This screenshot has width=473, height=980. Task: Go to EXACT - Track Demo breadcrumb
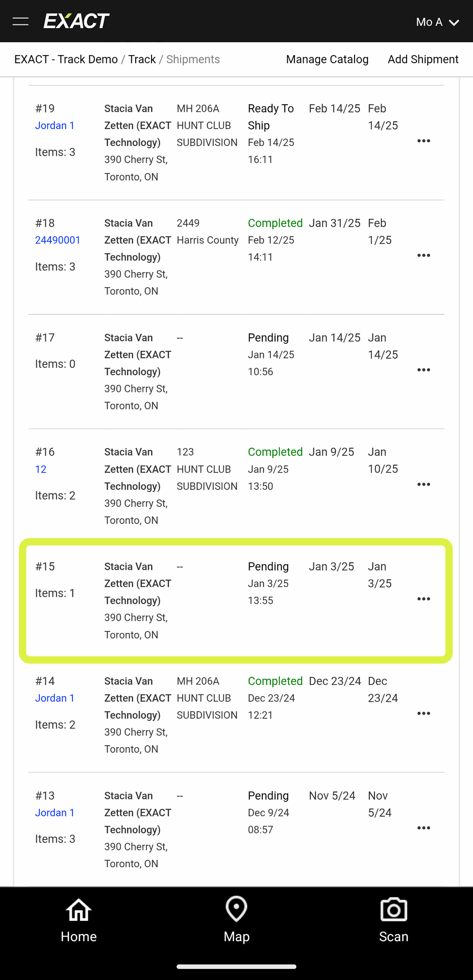coord(66,59)
